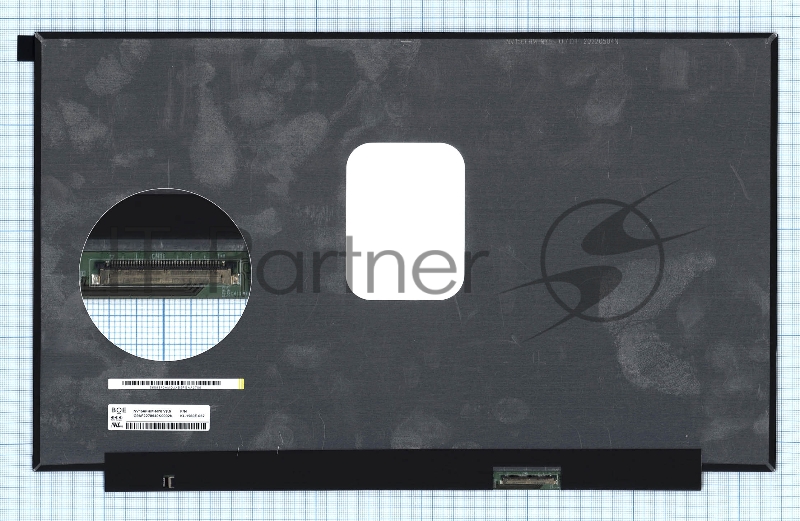The height and width of the screenshot is (521, 800).
Task: Click the circular connector close-up inset
Action: pyautogui.click(x=166, y=274)
